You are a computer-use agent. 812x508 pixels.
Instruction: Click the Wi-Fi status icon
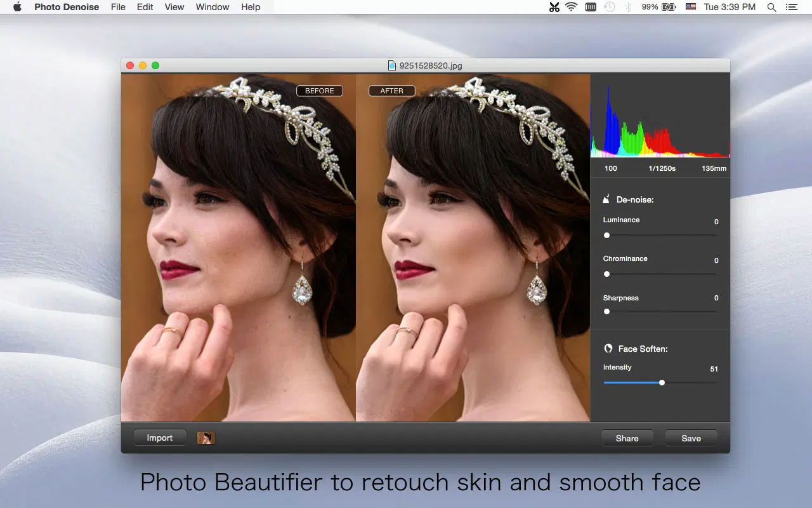(572, 7)
